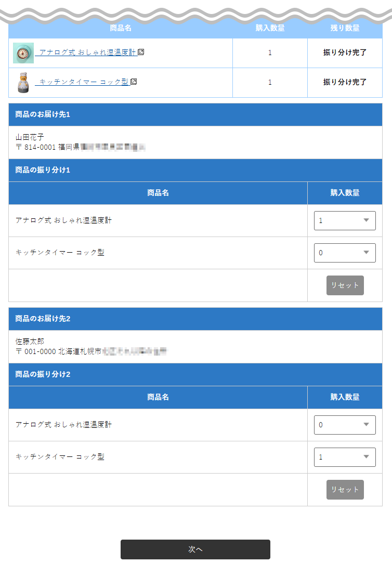Open キッチンタイマー quantity dropdown in 商品の振り分け2
Viewport: 392px width, 576px height.
click(345, 457)
